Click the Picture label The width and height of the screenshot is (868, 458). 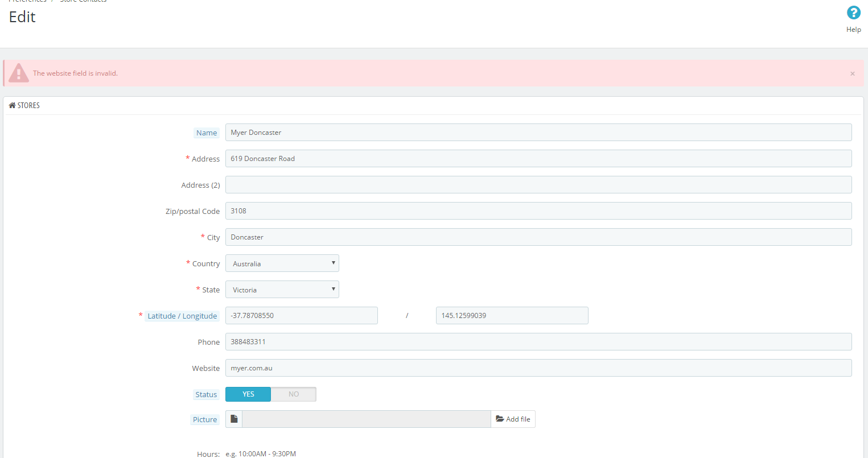tap(205, 419)
